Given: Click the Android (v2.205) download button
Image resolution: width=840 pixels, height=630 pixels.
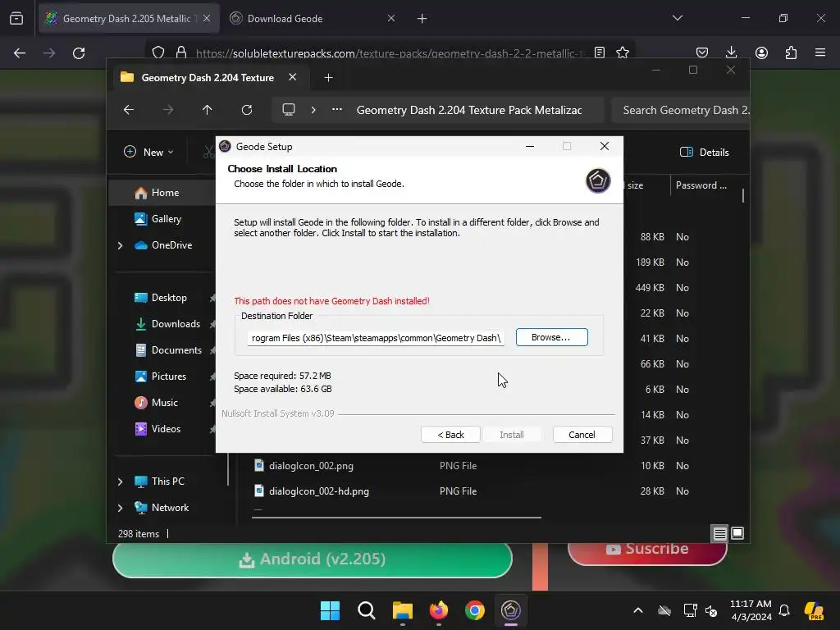Looking at the screenshot, I should pyautogui.click(x=313, y=559).
